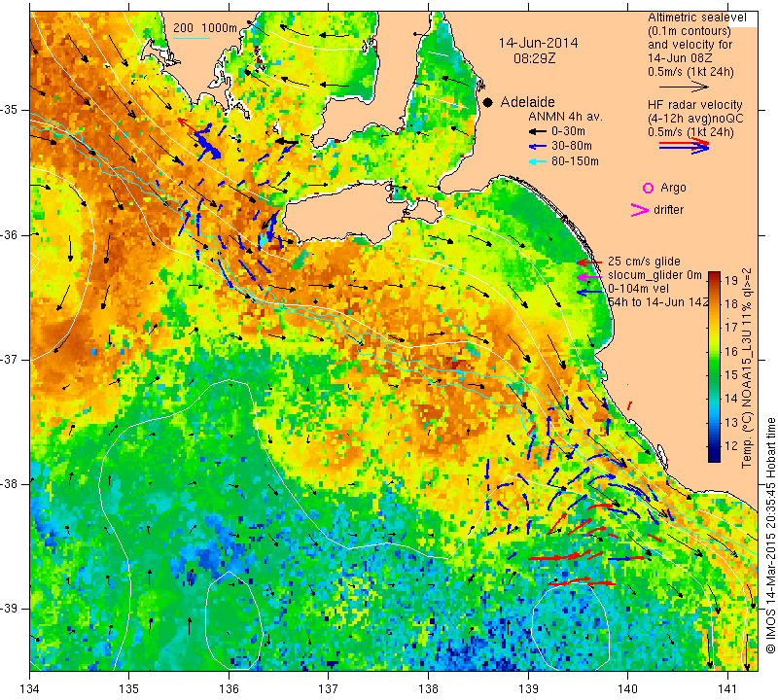Click the longitude label '140'

pyautogui.click(x=627, y=688)
